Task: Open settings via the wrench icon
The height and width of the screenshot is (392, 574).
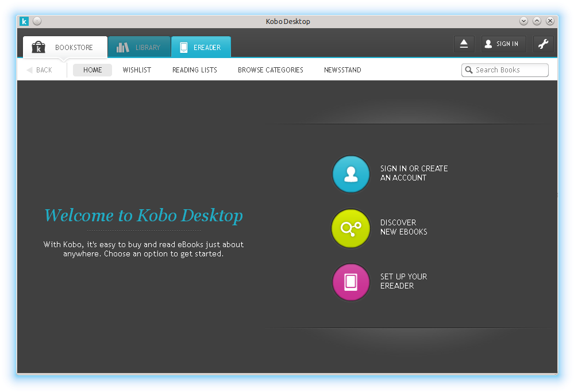Action: [543, 44]
